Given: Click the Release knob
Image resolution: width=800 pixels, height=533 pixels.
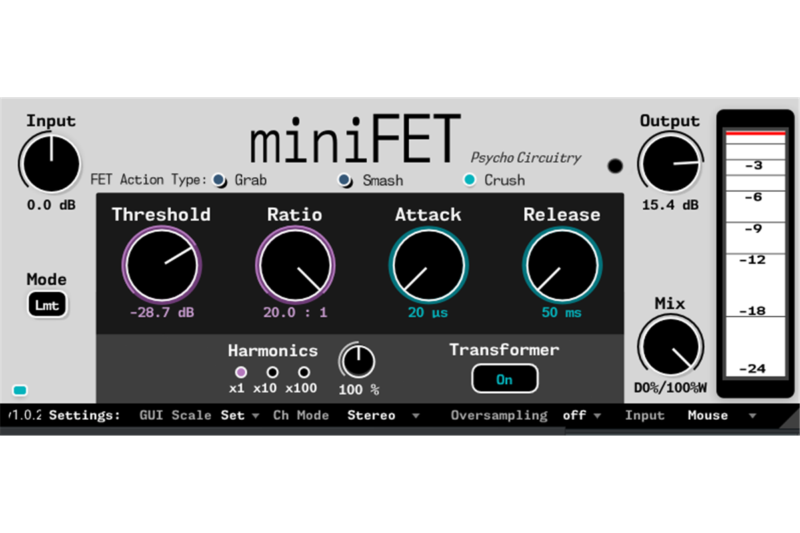Looking at the screenshot, I should (561, 266).
